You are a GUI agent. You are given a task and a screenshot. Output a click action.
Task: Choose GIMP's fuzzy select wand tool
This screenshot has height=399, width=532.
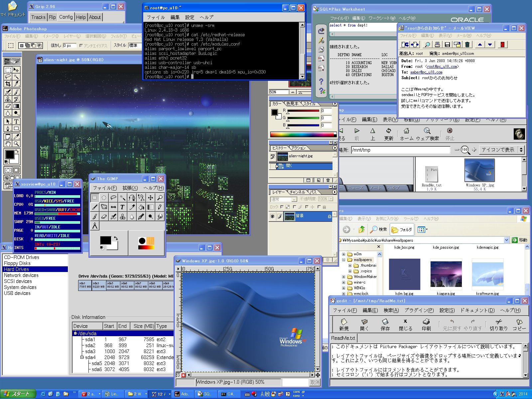123,198
